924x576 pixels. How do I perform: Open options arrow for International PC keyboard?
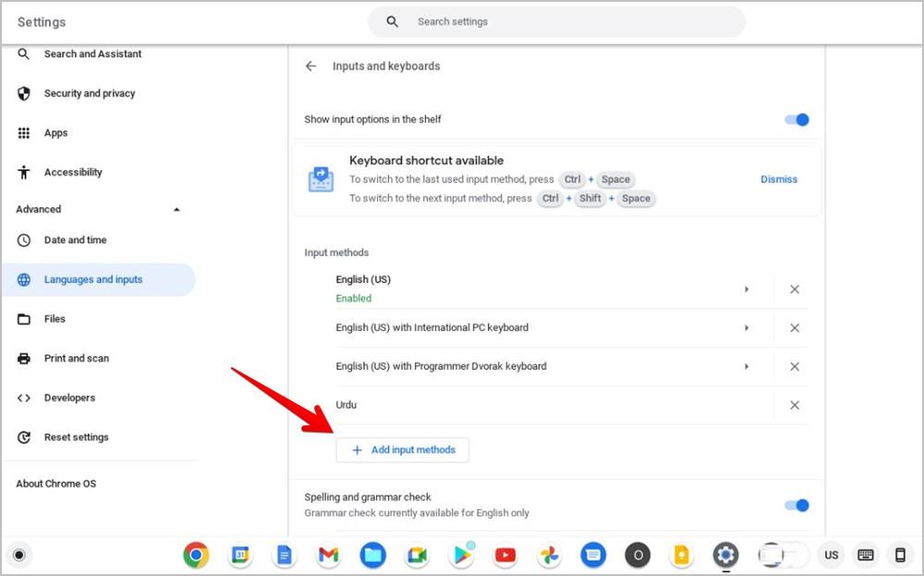pos(746,328)
